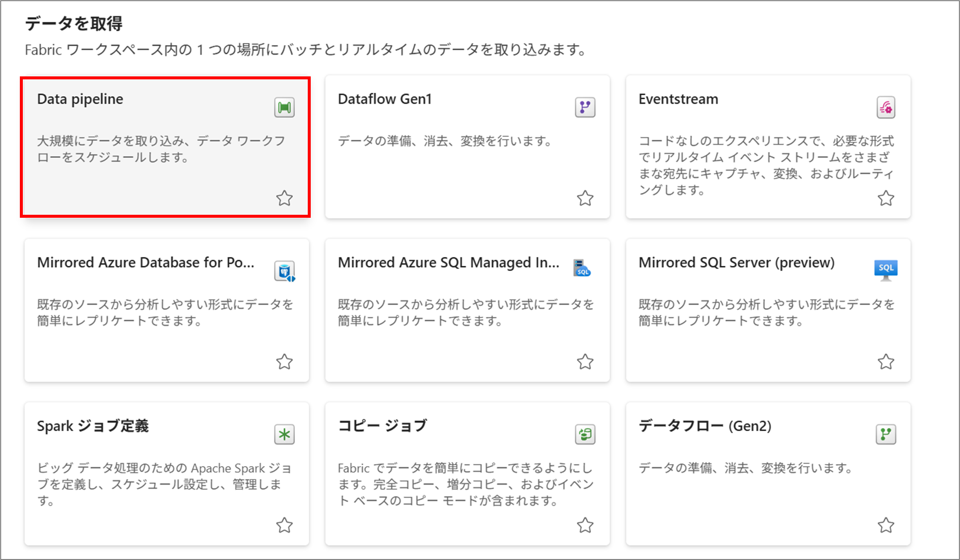Toggle the favorite star on Eventstream
This screenshot has width=960, height=560.
click(x=886, y=198)
